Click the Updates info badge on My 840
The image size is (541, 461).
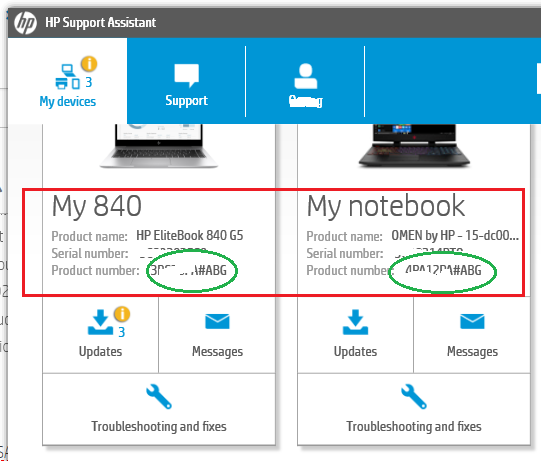coord(122,314)
